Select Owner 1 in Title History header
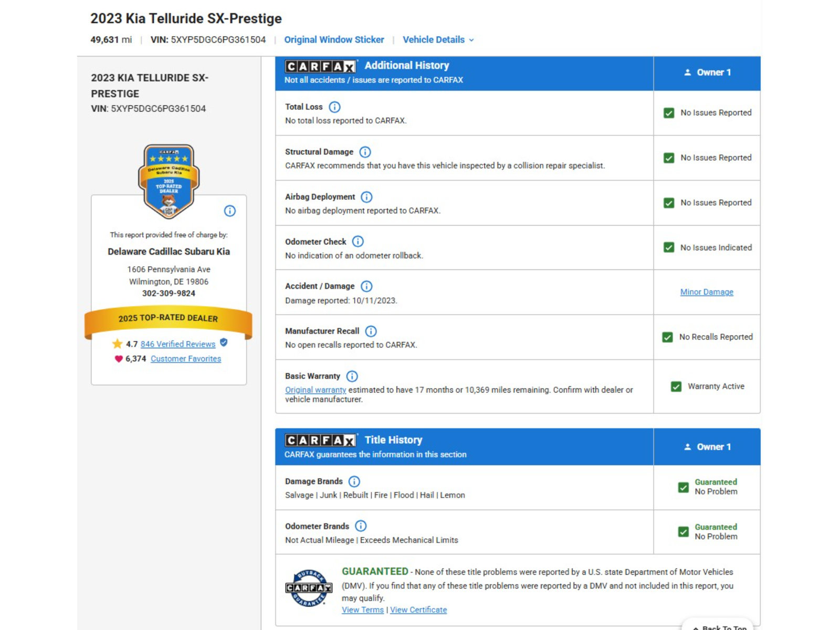840x630 pixels. click(x=707, y=447)
